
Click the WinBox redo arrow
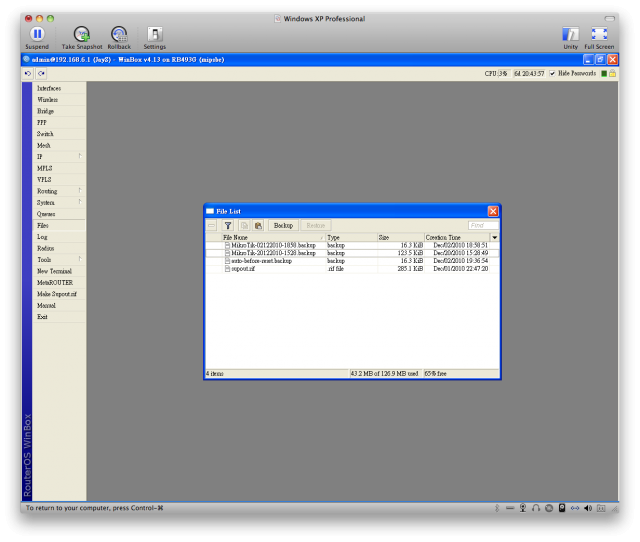[x=41, y=73]
